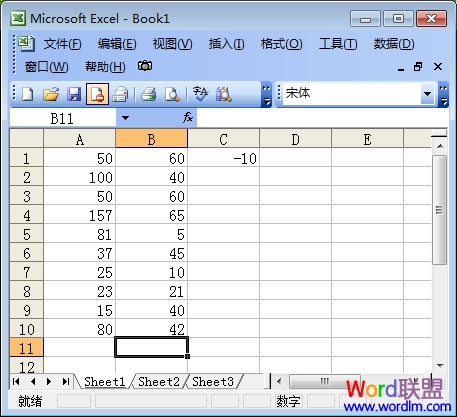Click the vertical scrollbar thumb
This screenshot has width=457, height=417.
point(439,210)
